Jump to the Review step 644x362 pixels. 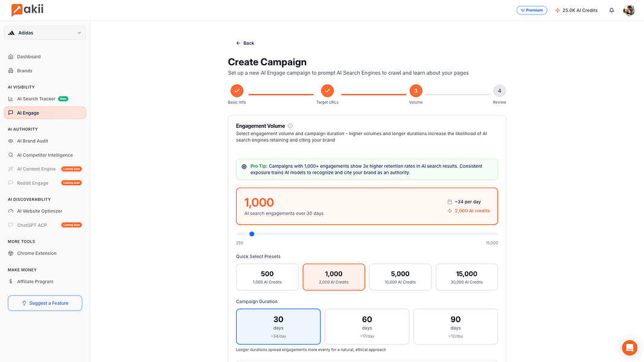click(x=499, y=91)
